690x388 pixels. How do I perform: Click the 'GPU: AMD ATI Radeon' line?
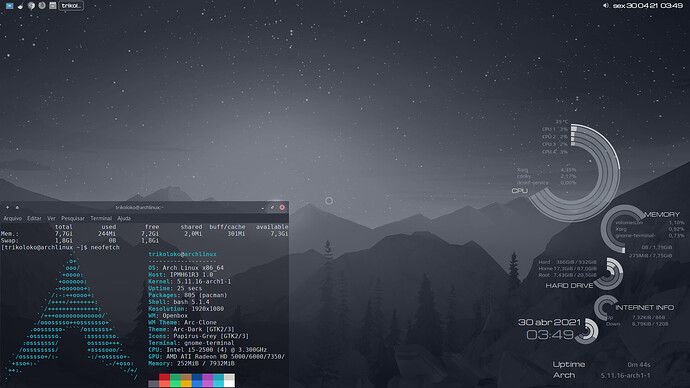(217, 357)
